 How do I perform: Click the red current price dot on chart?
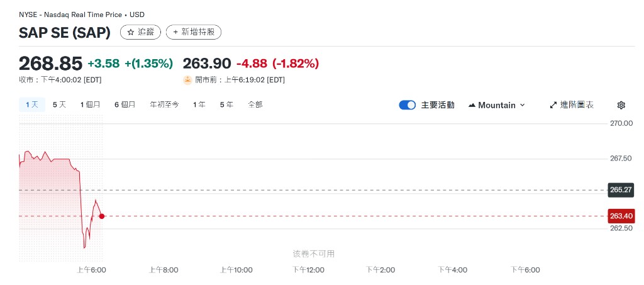click(102, 216)
